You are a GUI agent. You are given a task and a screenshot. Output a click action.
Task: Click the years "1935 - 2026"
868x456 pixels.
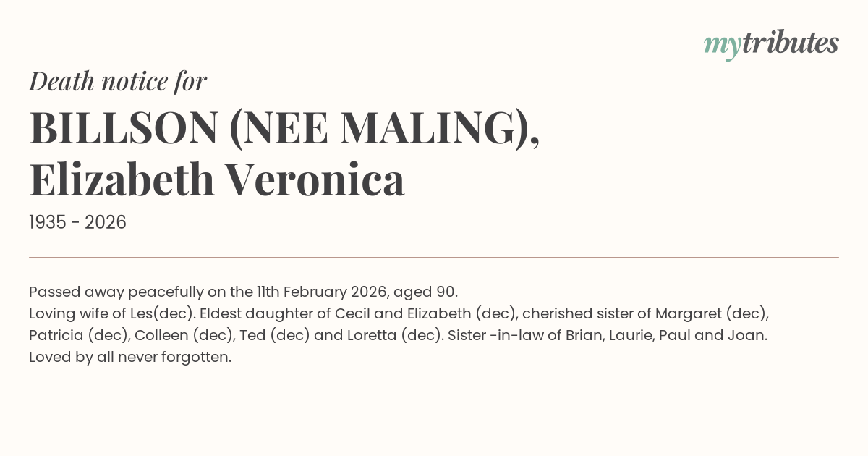tap(77, 223)
